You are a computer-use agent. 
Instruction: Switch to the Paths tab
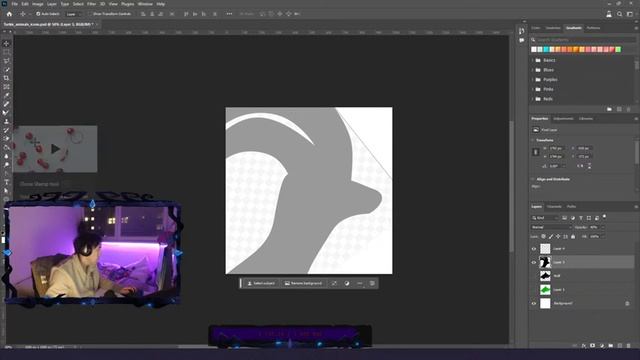click(571, 207)
